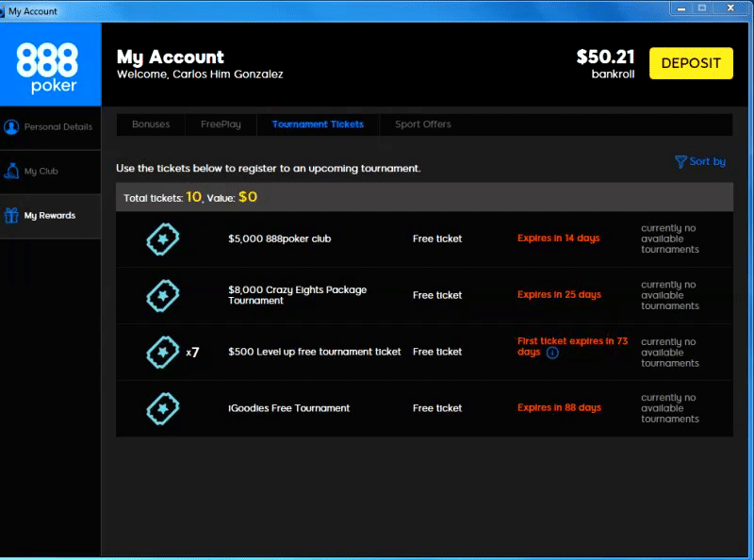The image size is (754, 560).
Task: Select the Tournament Tickets tab
Action: click(318, 124)
